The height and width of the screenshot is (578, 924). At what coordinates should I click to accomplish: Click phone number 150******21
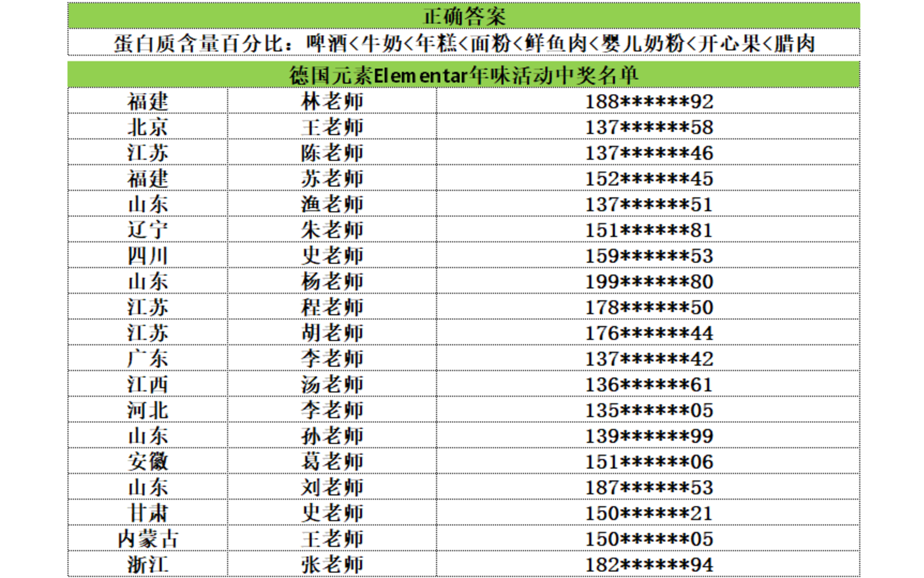[648, 513]
